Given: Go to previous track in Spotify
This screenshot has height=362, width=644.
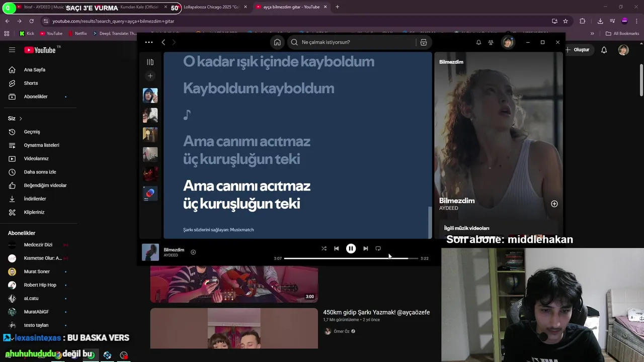Looking at the screenshot, I should coord(337,248).
